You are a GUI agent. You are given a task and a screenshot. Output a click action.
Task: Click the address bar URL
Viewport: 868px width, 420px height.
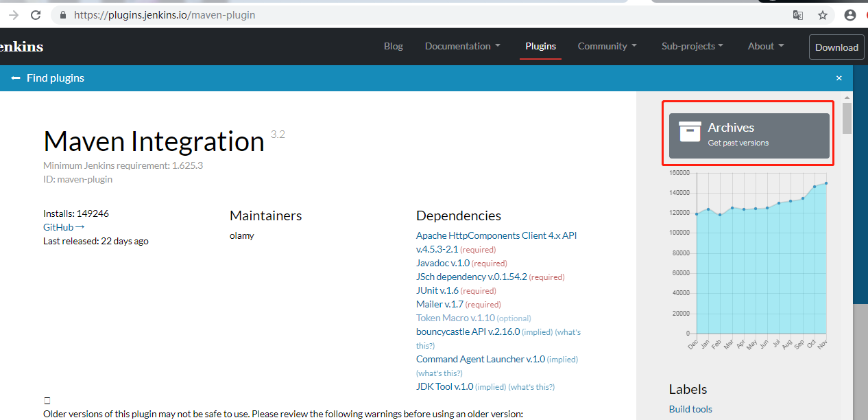(165, 14)
